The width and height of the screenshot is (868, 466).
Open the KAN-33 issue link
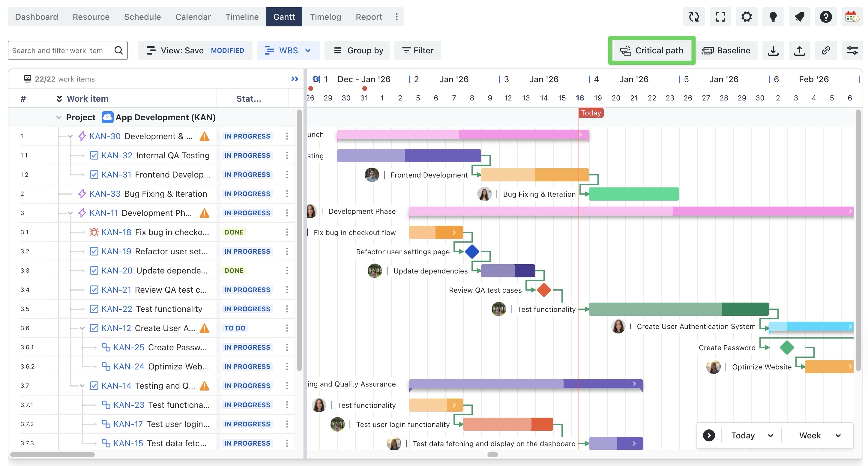(x=105, y=194)
